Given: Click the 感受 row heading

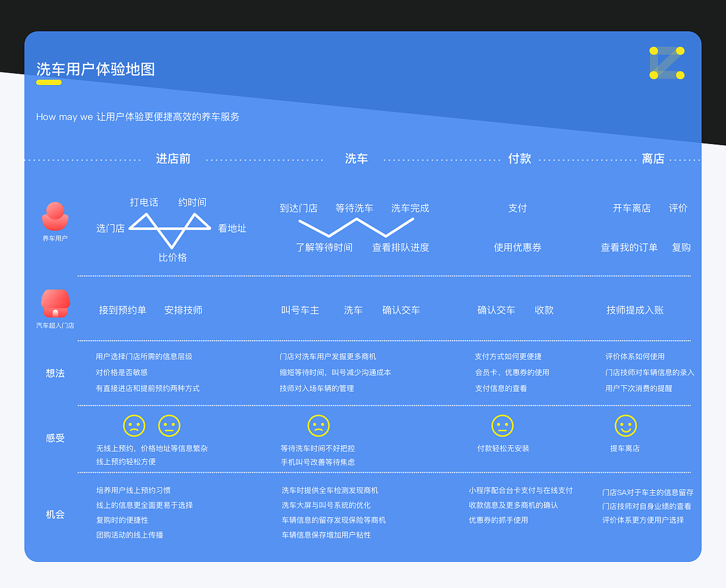Looking at the screenshot, I should point(55,438).
